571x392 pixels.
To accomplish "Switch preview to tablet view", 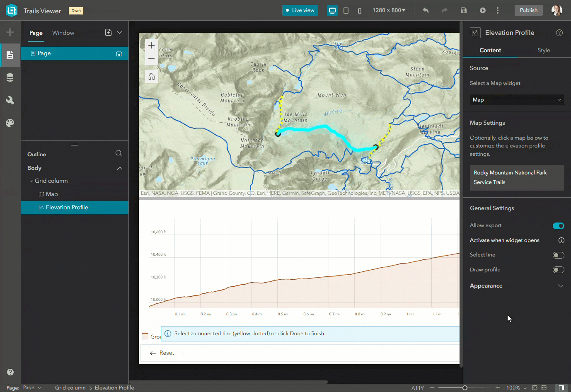I will pos(346,10).
